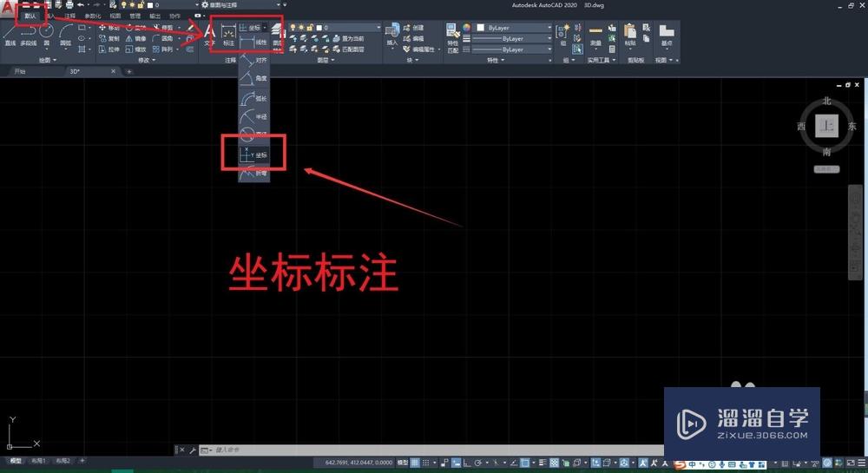Toggle snap mode in status bar
868x473 pixels.
[x=425, y=463]
